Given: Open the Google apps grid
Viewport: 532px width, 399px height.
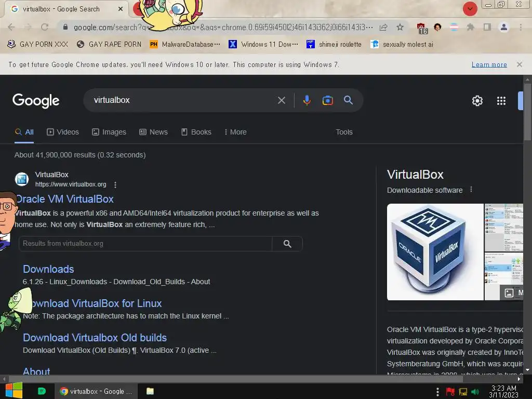Looking at the screenshot, I should tap(501, 101).
